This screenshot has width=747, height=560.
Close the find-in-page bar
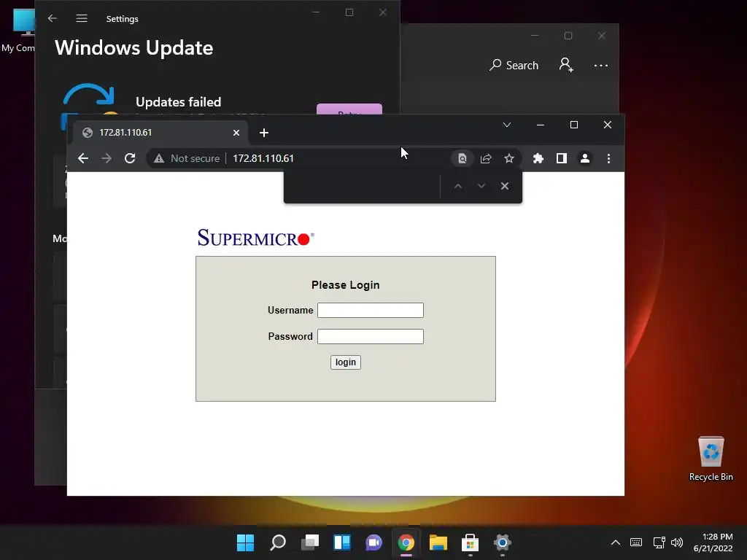(505, 186)
